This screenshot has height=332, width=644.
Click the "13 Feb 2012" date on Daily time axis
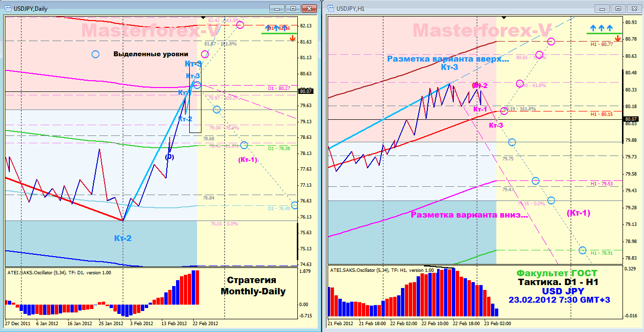174,324
